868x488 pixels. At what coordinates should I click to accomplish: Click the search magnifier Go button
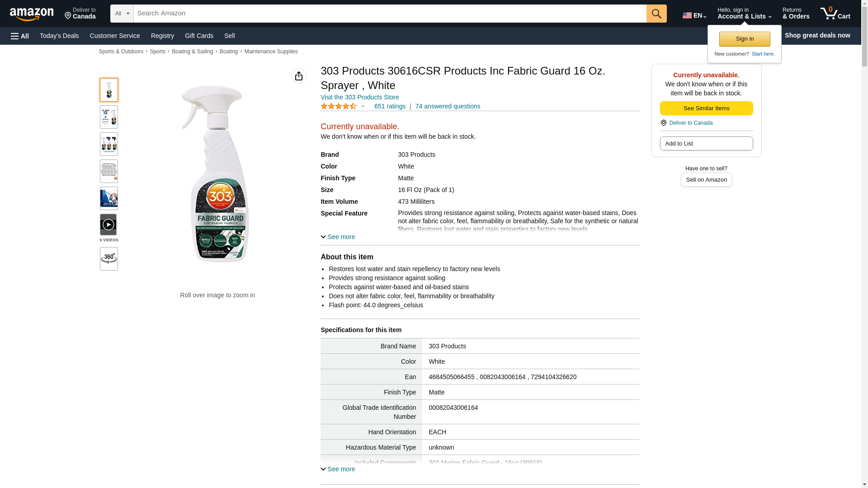pos(656,14)
